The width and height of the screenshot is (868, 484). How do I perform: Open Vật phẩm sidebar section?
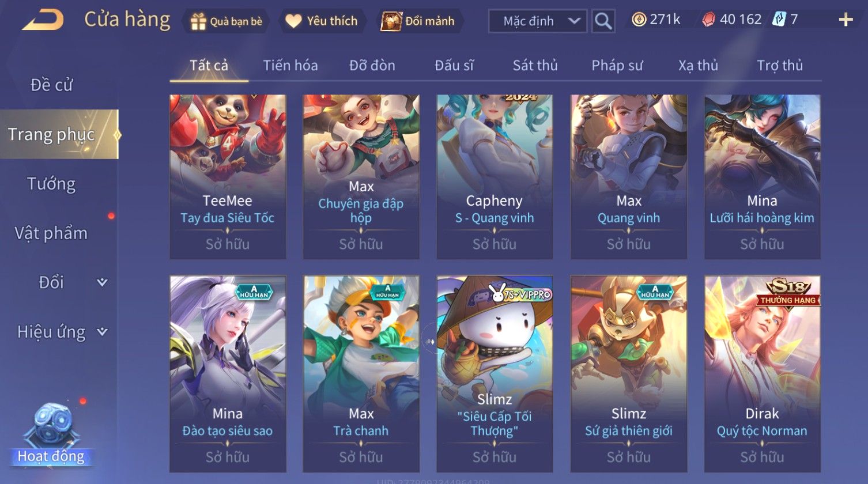(51, 233)
